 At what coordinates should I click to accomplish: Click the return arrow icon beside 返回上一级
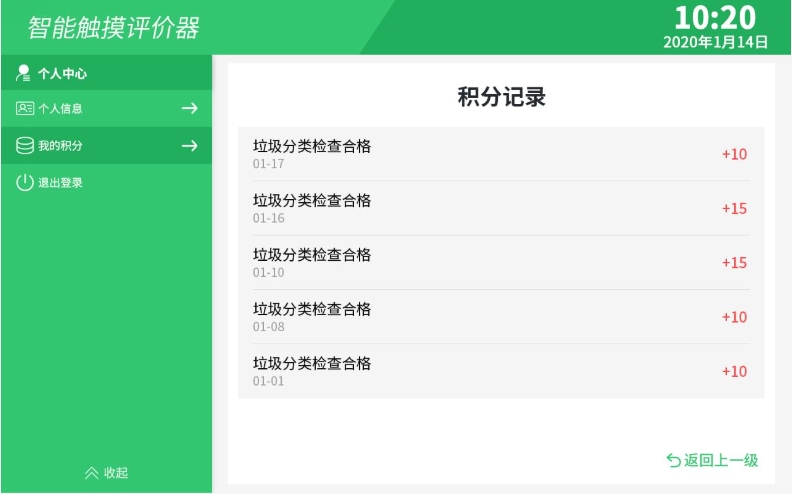pyautogui.click(x=673, y=460)
